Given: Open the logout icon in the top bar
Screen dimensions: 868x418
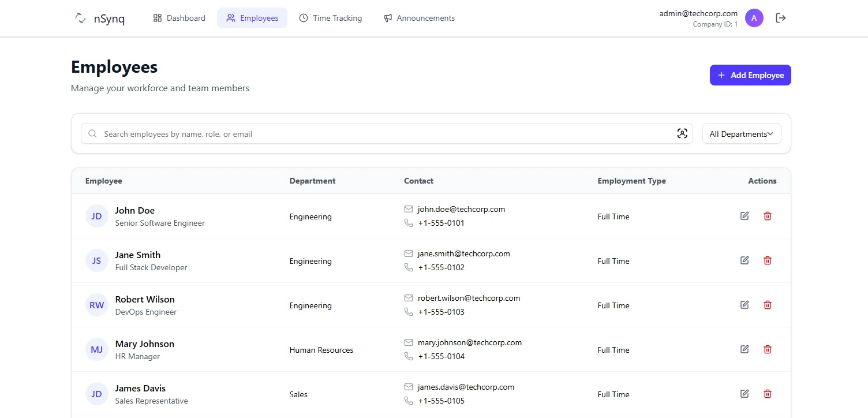Looking at the screenshot, I should pos(780,18).
